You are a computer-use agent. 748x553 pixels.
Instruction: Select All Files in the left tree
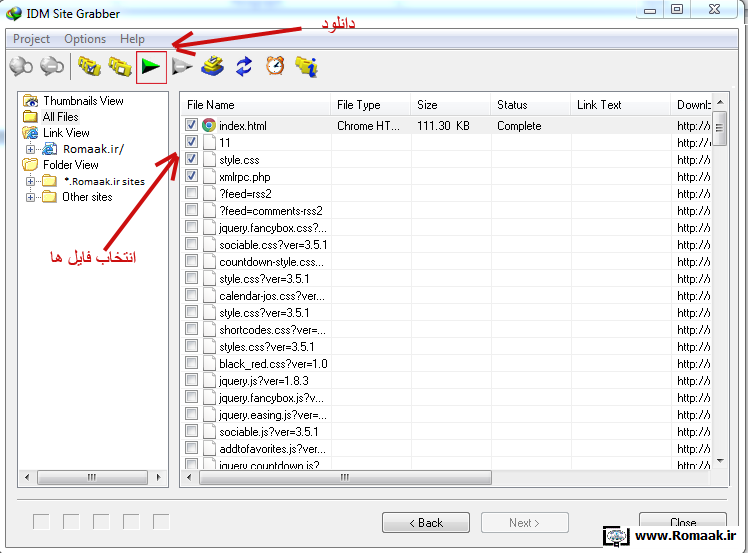pos(61,116)
